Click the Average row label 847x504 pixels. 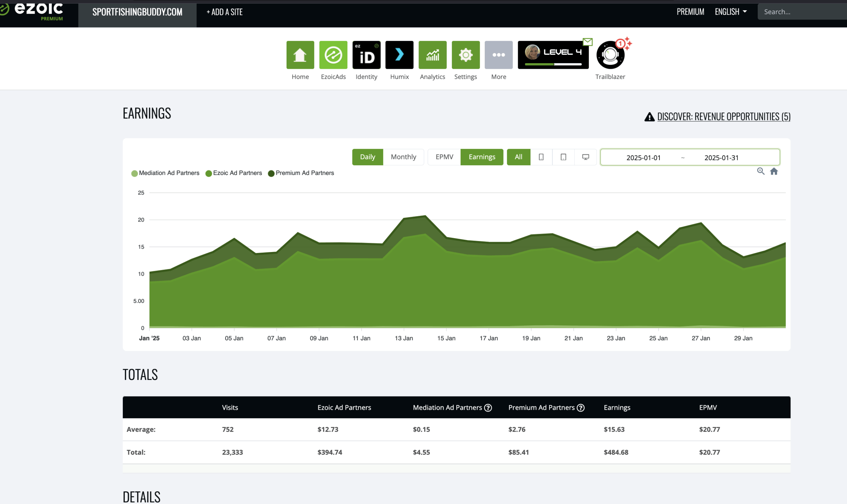click(x=141, y=429)
